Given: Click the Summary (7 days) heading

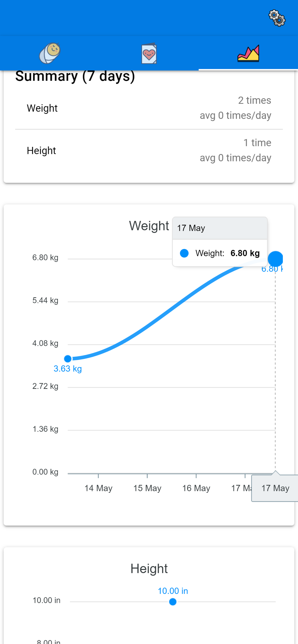Looking at the screenshot, I should 75,76.
